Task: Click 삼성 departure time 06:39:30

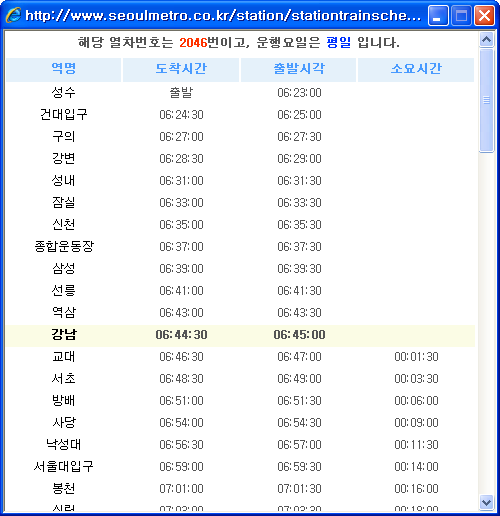Action: pos(299,269)
